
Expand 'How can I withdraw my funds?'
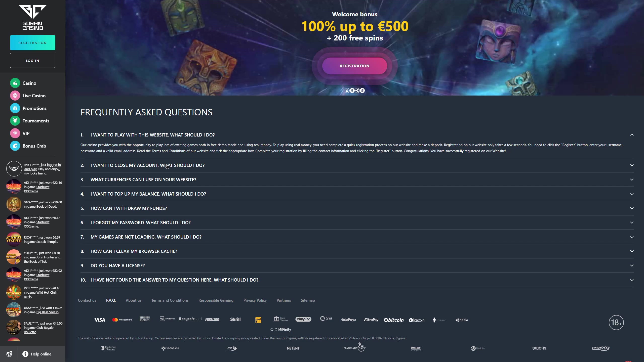632,208
